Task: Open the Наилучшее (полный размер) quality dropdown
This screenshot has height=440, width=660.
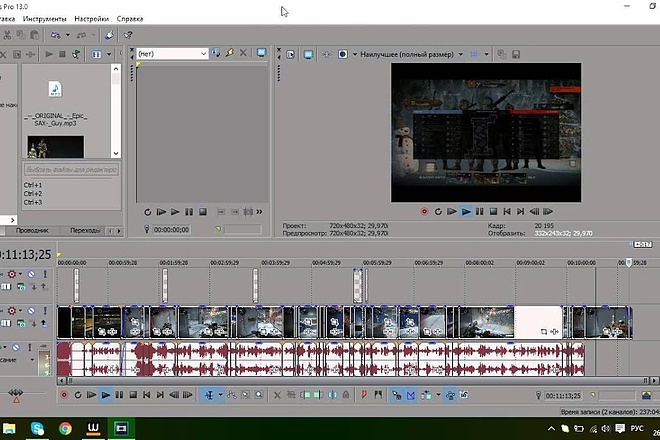Action: tap(411, 54)
